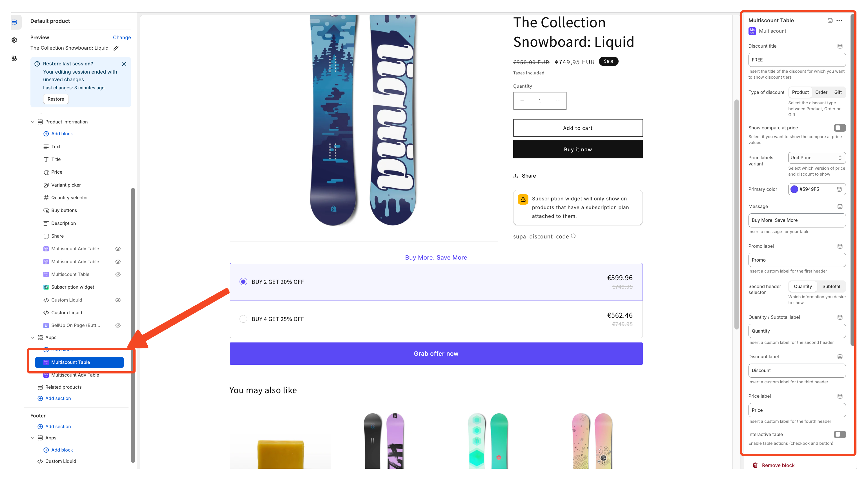
Task: Select the BUY 4 GET 25% OFF radio
Action: (243, 319)
